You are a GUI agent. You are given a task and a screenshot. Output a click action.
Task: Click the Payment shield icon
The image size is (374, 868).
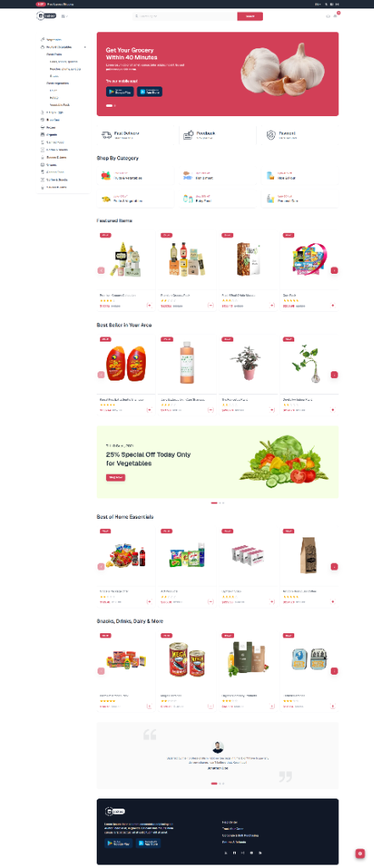(271, 135)
